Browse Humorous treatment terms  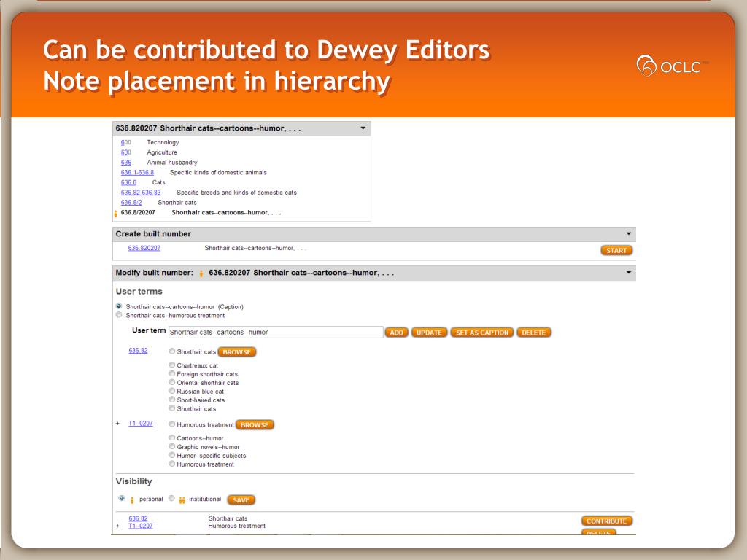point(255,425)
